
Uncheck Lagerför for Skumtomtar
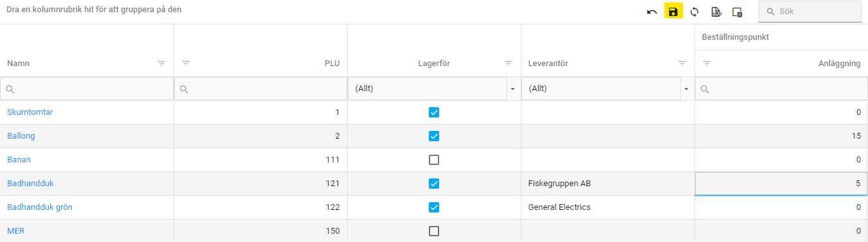pos(434,112)
